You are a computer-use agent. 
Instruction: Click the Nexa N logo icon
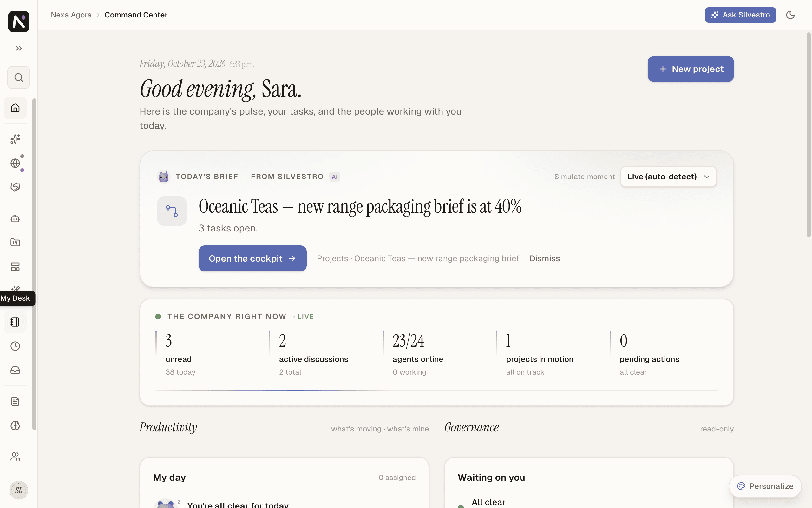pos(19,22)
